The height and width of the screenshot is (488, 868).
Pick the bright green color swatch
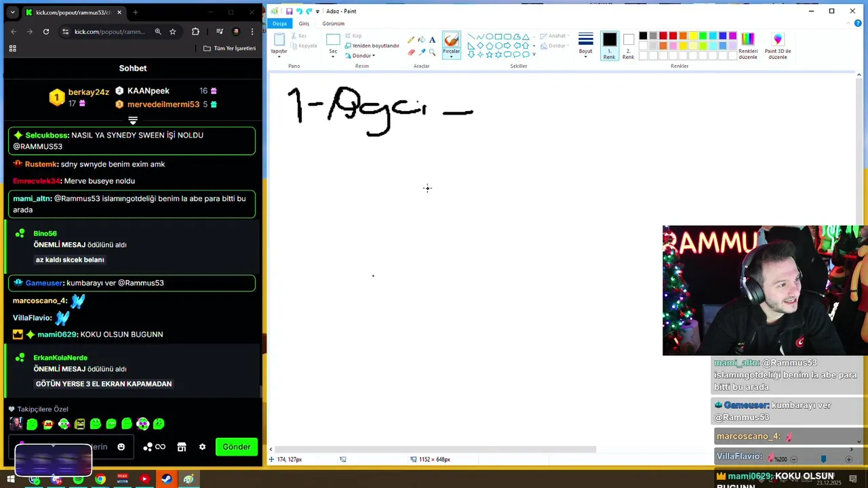point(703,36)
